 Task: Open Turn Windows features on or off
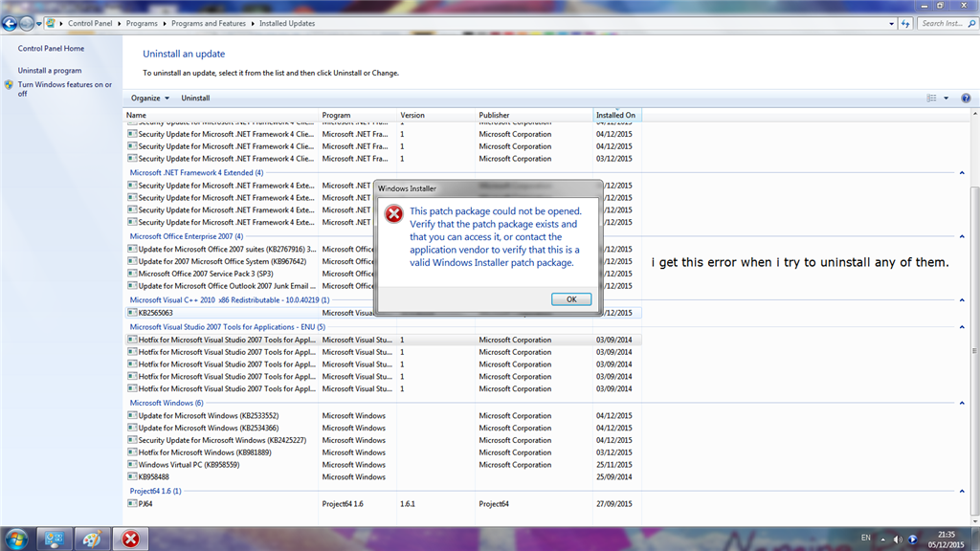pyautogui.click(x=64, y=89)
